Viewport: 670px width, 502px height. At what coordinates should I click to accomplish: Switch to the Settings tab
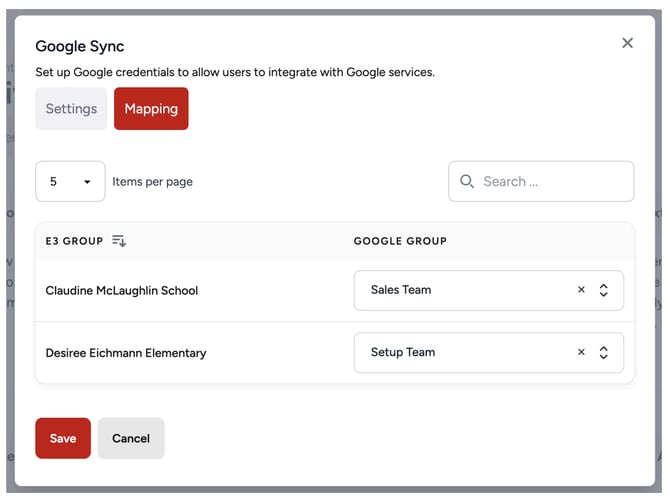pyautogui.click(x=71, y=109)
